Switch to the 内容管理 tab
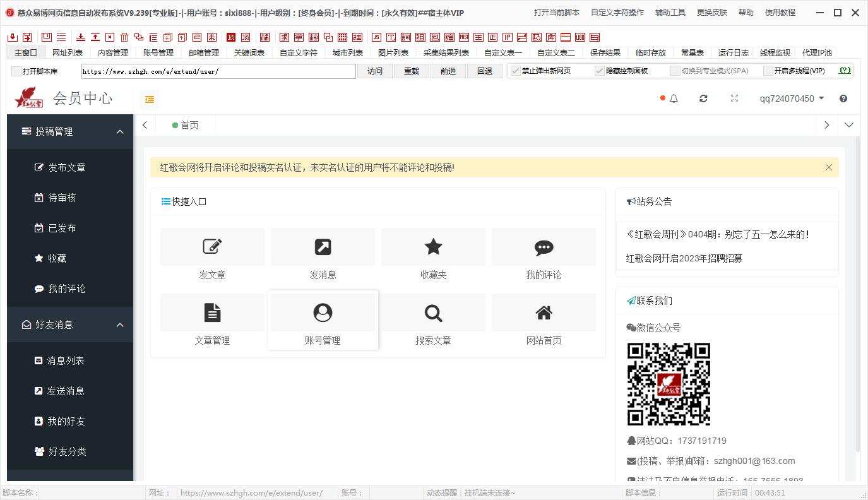 point(113,53)
